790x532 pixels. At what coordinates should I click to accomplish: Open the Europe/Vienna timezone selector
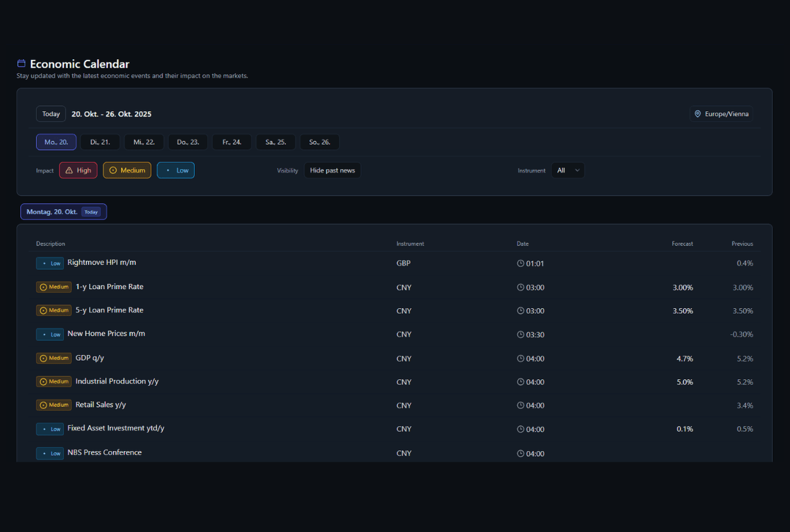click(721, 114)
